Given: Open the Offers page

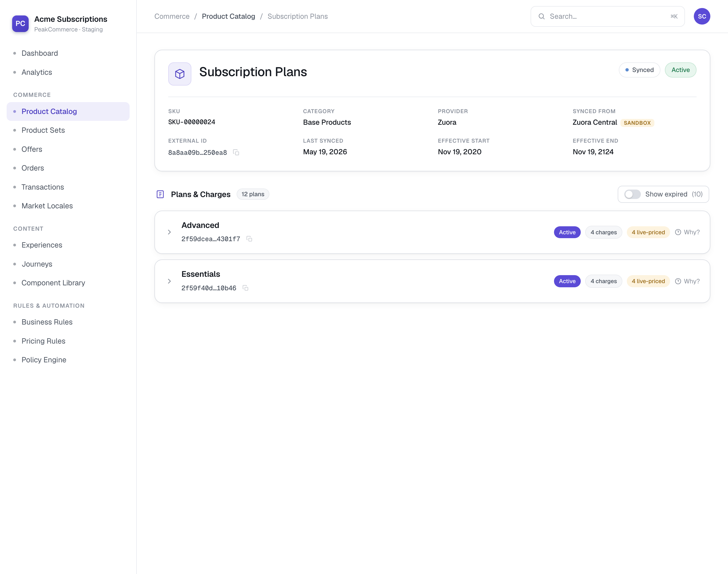Looking at the screenshot, I should pos(68,149).
